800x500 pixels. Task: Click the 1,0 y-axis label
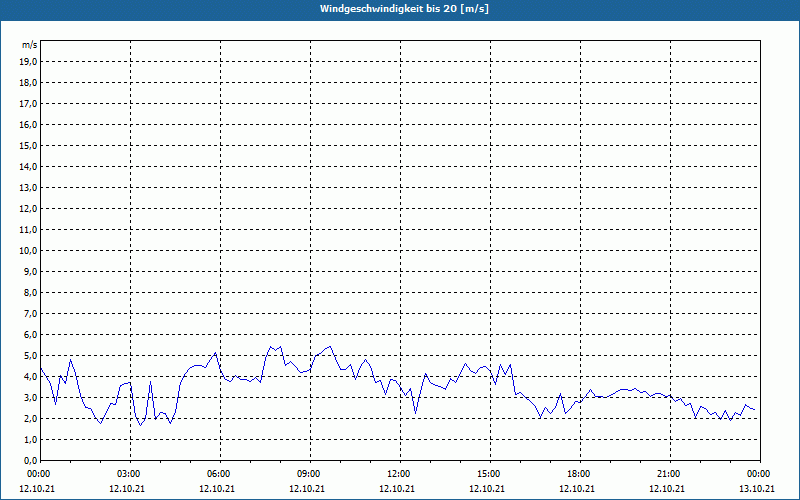click(x=31, y=439)
